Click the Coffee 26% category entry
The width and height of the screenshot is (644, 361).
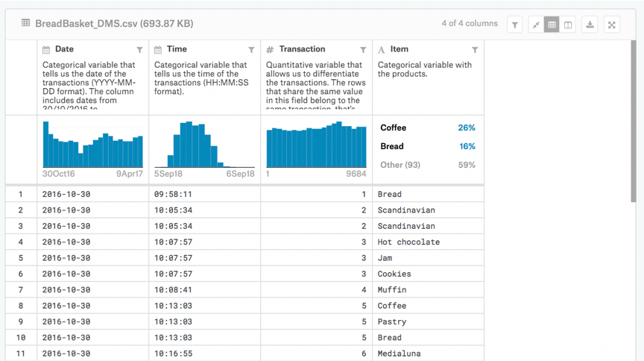427,128
